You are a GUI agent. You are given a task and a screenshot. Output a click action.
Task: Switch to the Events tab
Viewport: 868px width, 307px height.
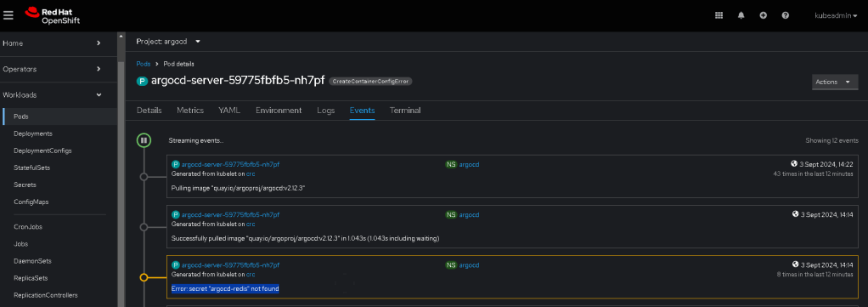(x=362, y=111)
